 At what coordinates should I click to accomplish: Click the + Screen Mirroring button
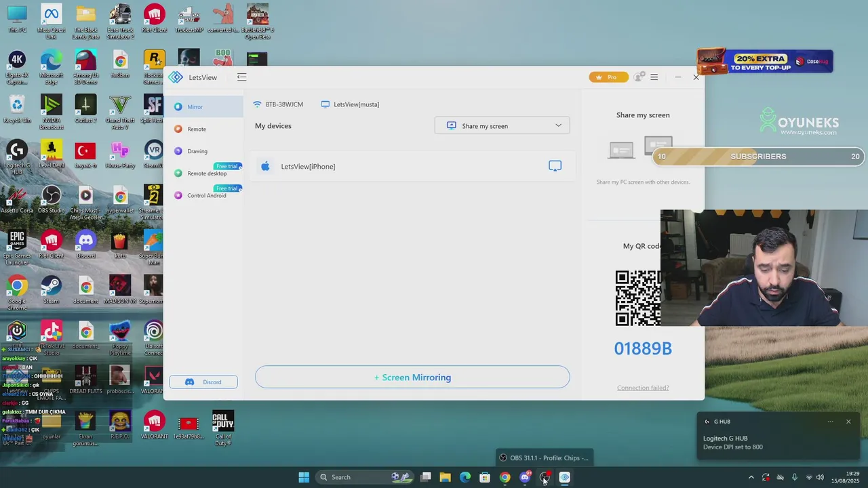(x=412, y=378)
